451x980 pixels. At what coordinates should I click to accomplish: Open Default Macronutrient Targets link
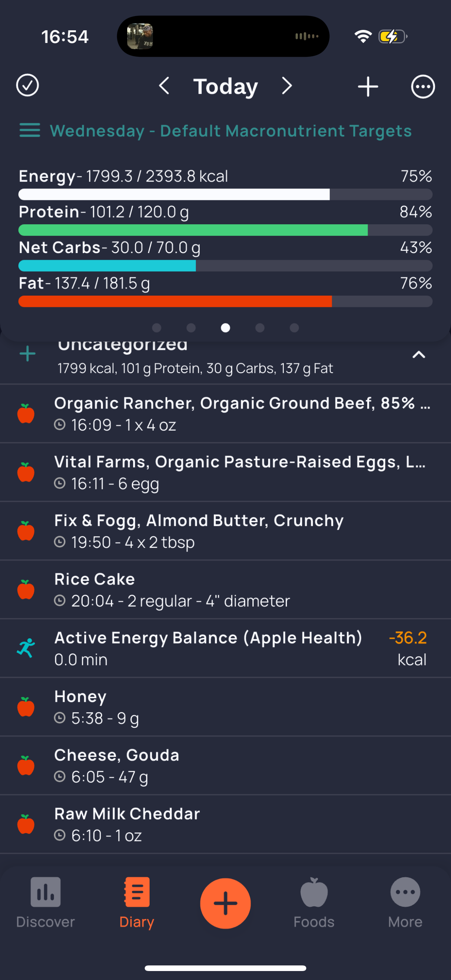point(231,131)
